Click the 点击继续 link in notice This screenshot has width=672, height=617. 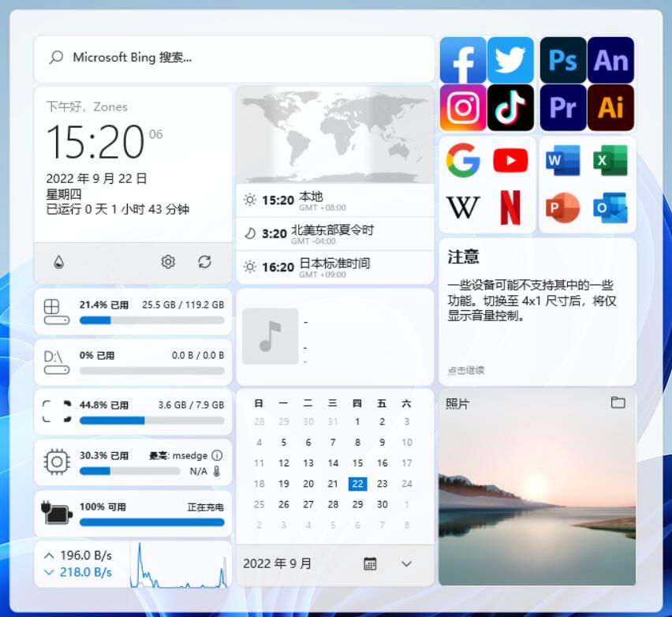[x=465, y=370]
